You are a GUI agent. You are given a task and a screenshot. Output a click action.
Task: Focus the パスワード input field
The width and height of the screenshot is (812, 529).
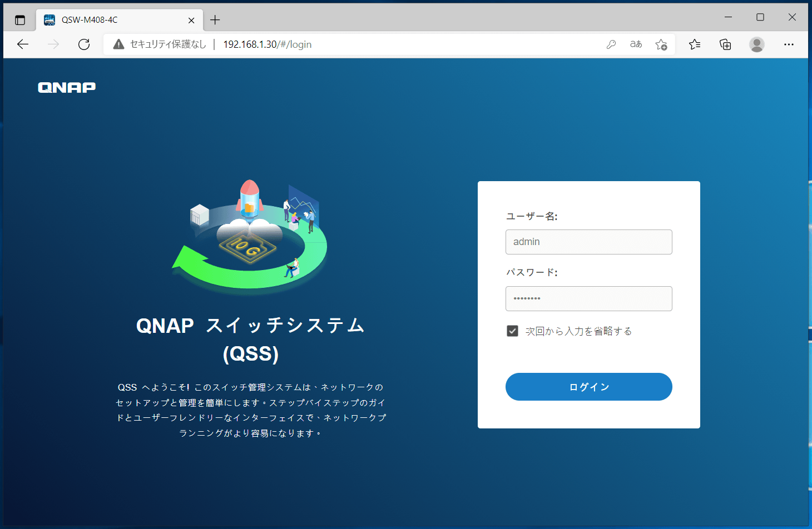[588, 298]
